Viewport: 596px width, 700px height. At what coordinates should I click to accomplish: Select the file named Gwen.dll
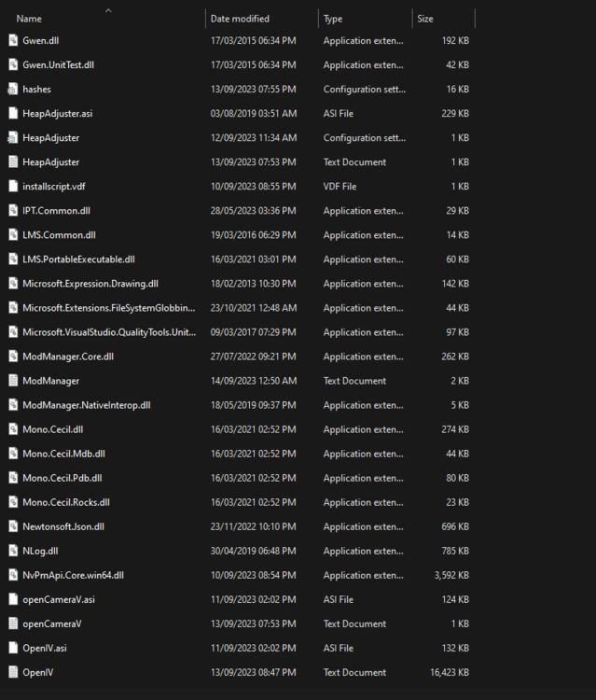pos(41,41)
